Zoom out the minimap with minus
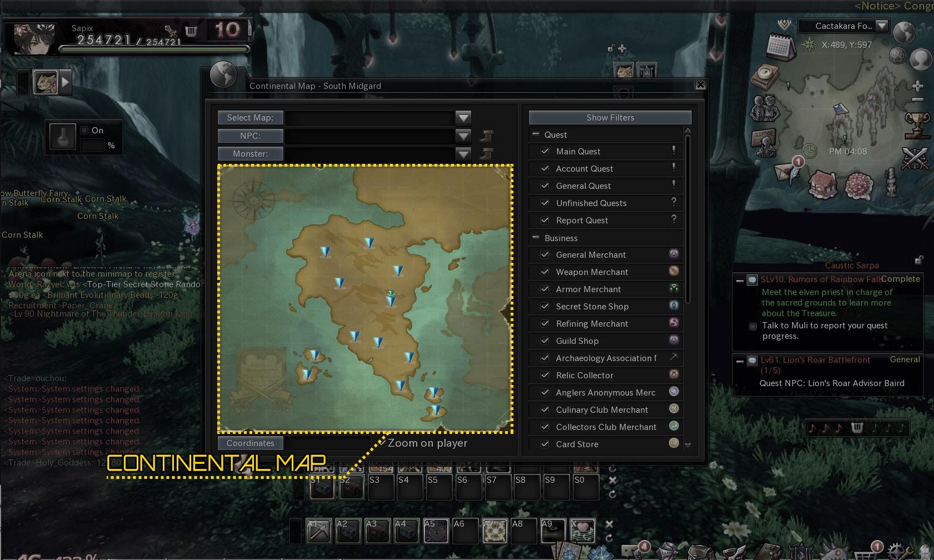The height and width of the screenshot is (560, 934). pos(917,100)
